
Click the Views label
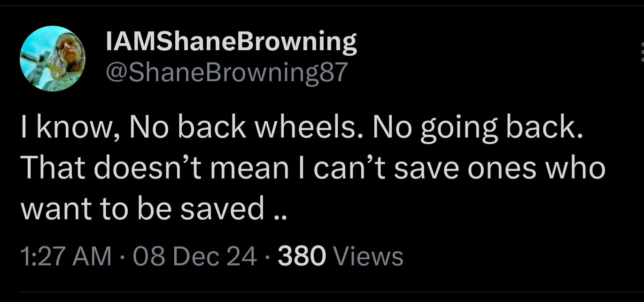click(368, 256)
